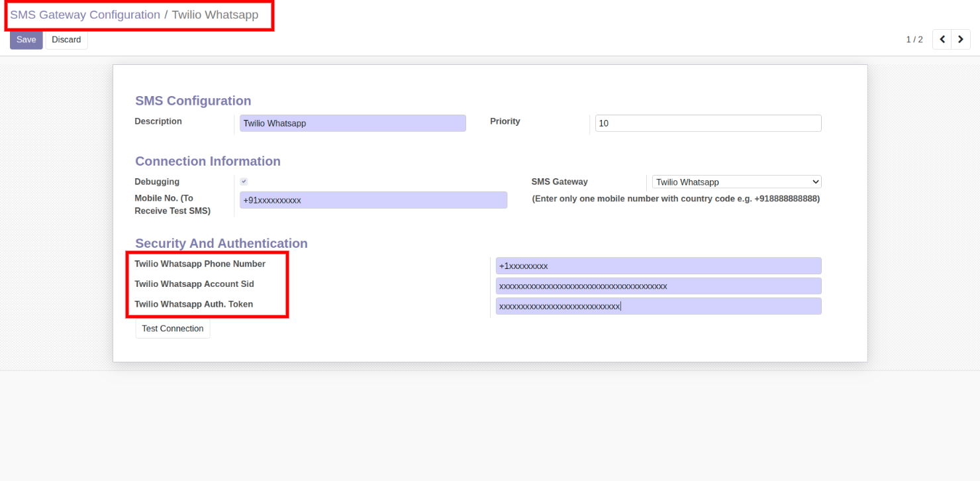Edit the Twilio Whatsapp Phone Number field
980x481 pixels.
click(x=658, y=266)
